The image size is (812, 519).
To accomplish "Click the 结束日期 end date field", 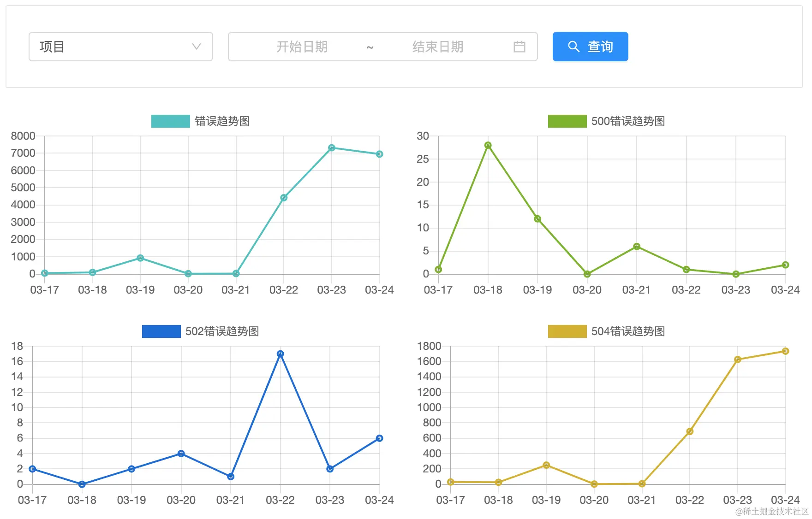I will pyautogui.click(x=437, y=47).
